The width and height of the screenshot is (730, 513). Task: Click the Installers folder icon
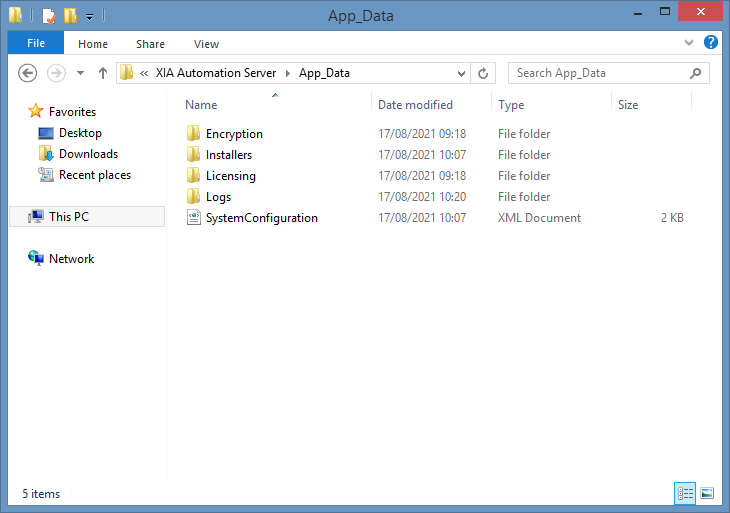coord(193,154)
